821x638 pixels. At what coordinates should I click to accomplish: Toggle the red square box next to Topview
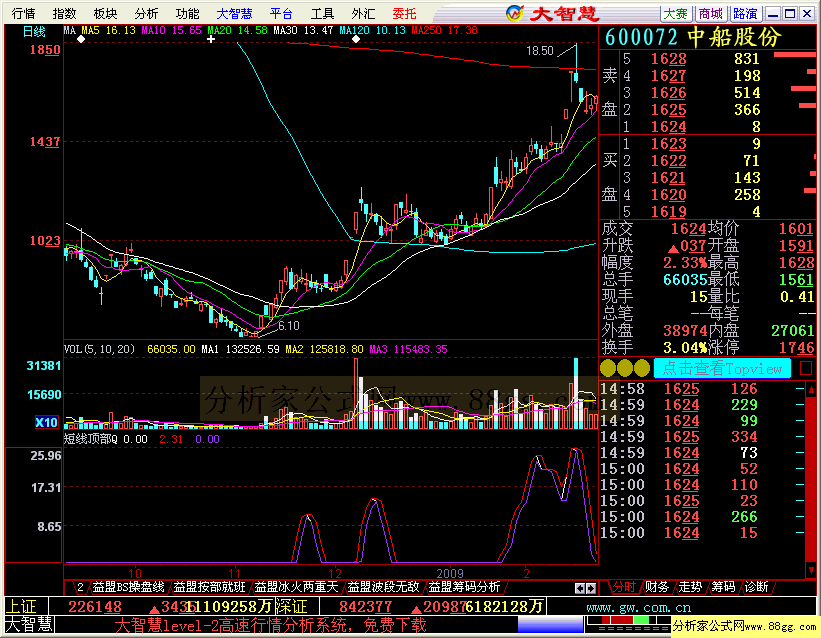coord(806,368)
